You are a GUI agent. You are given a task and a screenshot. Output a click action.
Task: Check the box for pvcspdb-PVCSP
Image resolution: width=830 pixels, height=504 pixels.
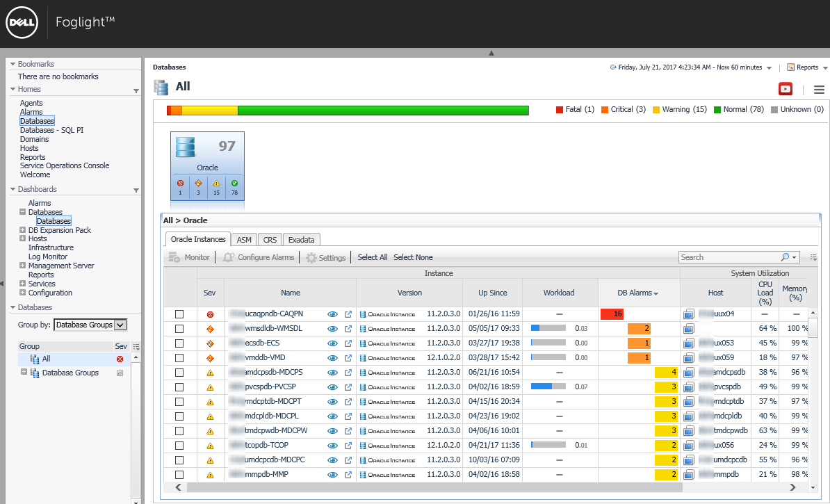tap(179, 387)
